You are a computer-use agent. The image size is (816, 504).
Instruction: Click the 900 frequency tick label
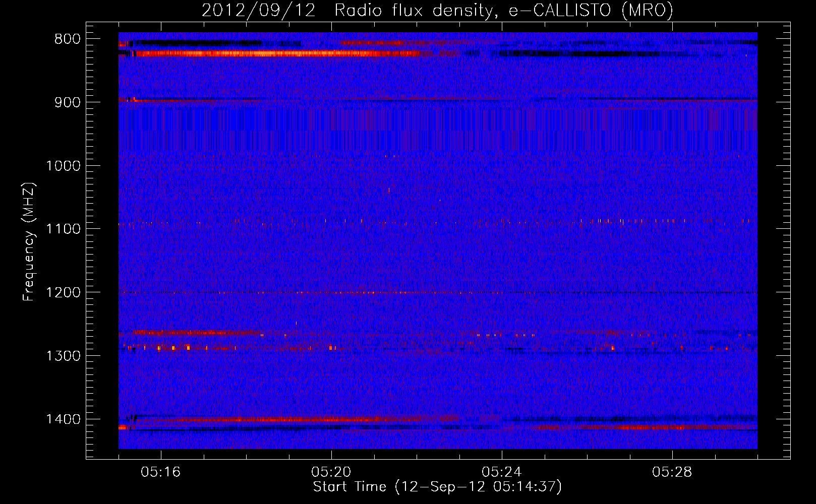(68, 102)
